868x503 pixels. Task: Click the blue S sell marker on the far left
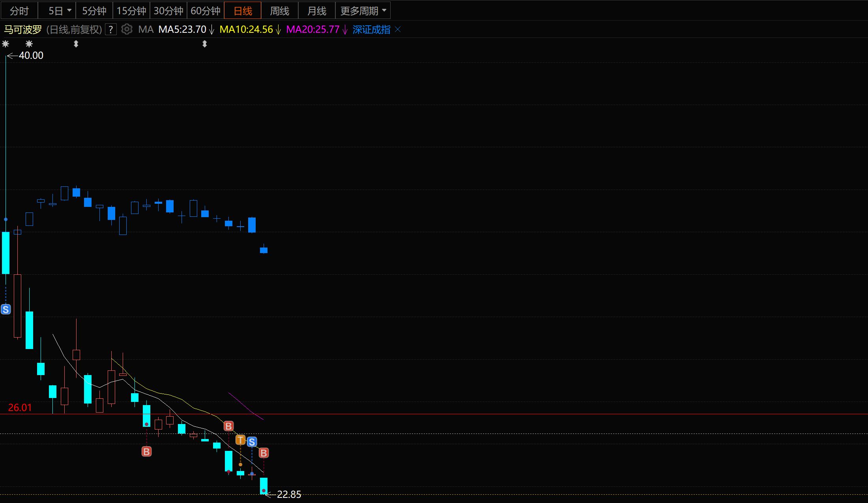[x=6, y=309]
